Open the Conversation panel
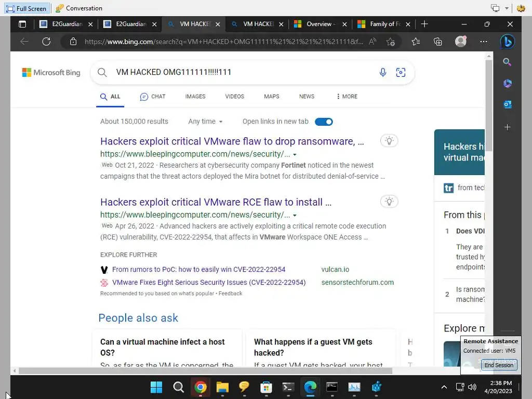 pos(79,8)
